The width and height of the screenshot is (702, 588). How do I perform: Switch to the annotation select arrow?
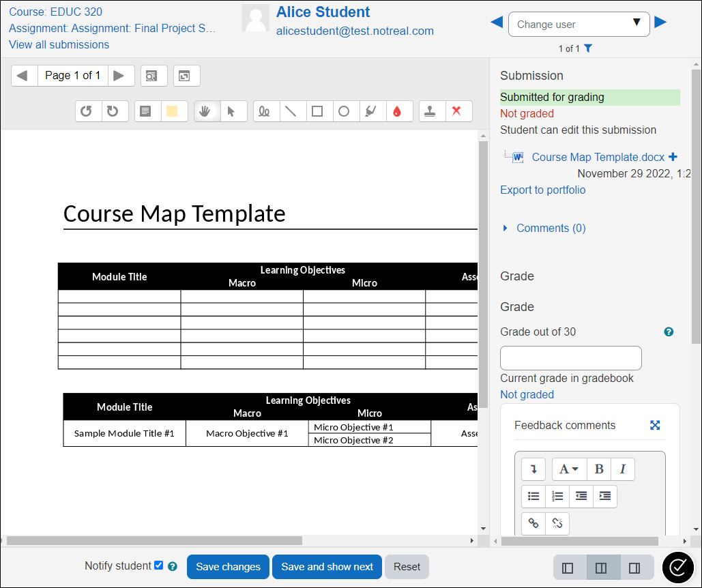point(234,111)
